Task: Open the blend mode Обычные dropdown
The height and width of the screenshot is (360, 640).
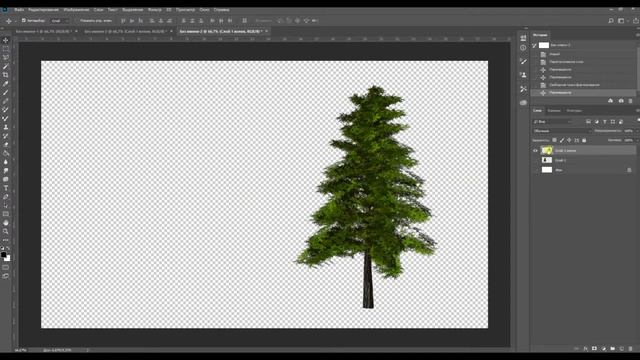Action: (x=562, y=131)
